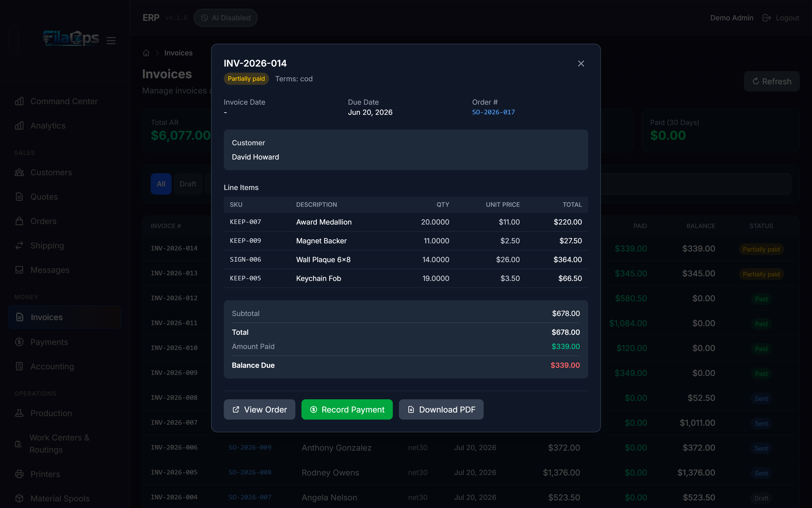Click the FilaOps logo
The width and height of the screenshot is (812, 508).
click(71, 38)
